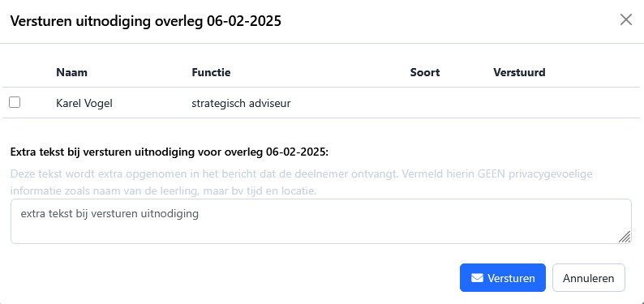Screen dimensions: 644x304
Task: Click the bold Extra tekst bij versturen label
Action: [x=170, y=152]
